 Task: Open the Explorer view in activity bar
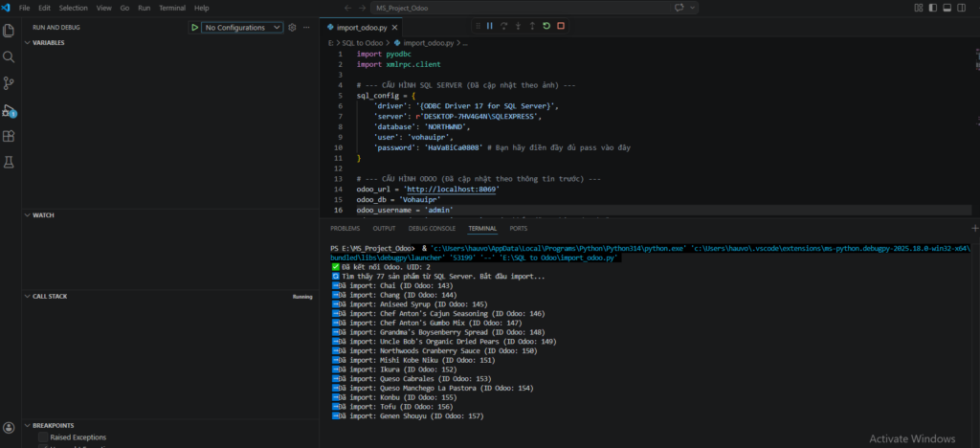pos(10,31)
